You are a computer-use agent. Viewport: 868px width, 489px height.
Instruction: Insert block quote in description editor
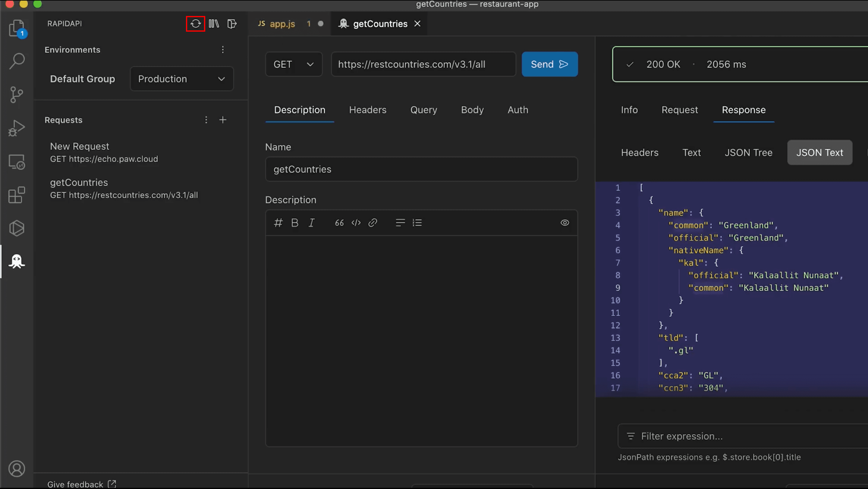(339, 223)
